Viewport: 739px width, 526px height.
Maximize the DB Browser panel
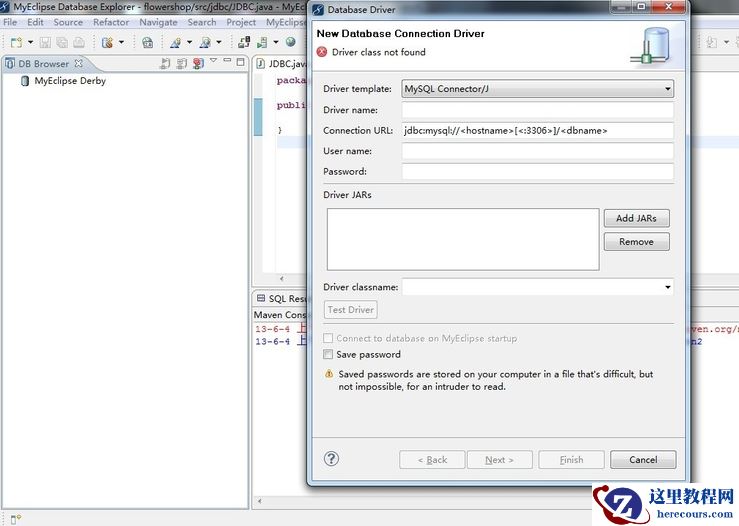[241, 62]
